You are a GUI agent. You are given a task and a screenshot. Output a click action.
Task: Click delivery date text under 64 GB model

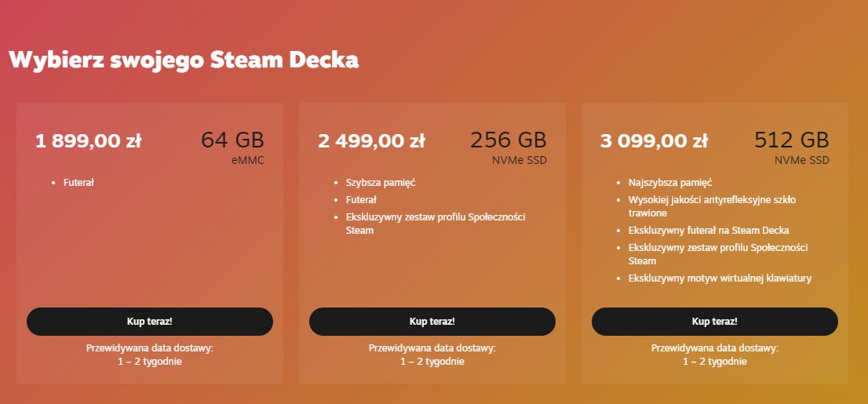pos(149,355)
